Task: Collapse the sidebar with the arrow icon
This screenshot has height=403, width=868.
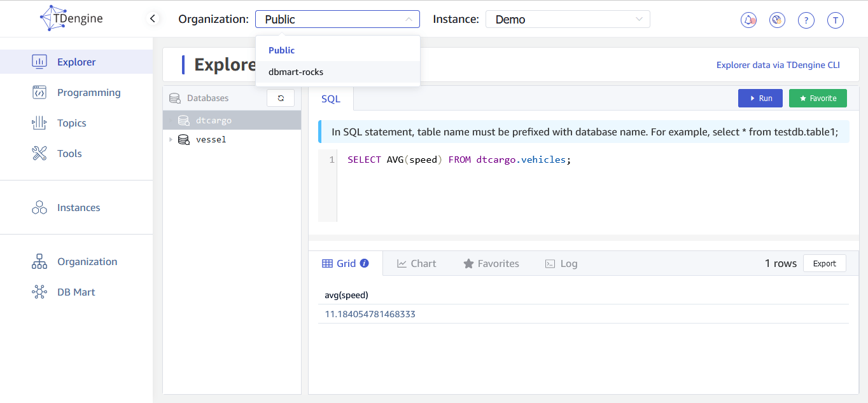Action: (152, 19)
